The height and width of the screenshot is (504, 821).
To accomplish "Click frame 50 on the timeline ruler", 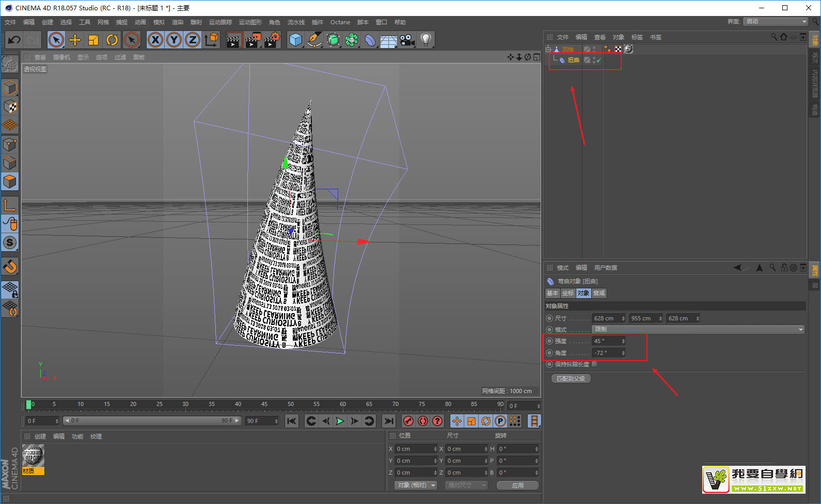I will click(290, 404).
